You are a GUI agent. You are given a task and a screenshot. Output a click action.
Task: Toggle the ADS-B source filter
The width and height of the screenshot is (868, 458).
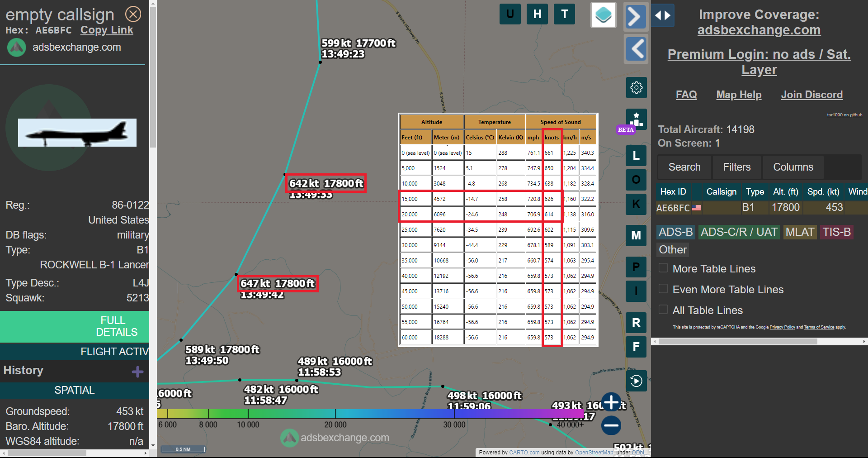[x=675, y=232]
